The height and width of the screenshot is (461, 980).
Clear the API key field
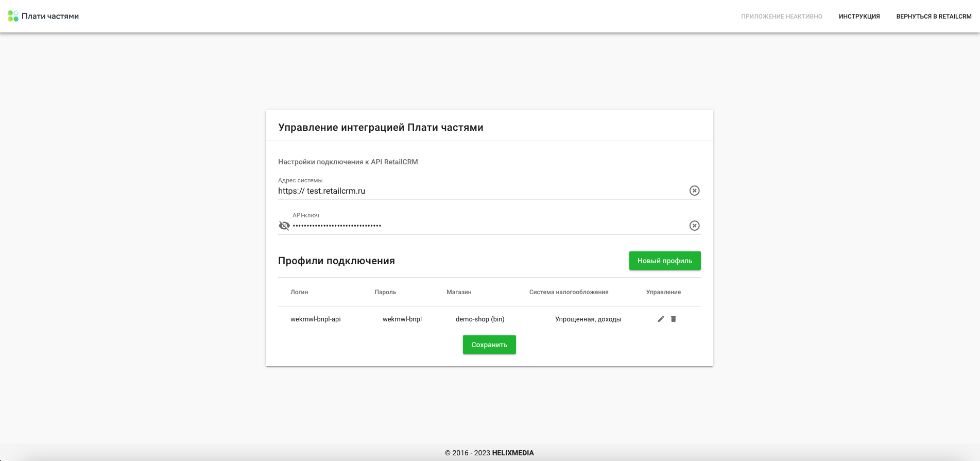[x=694, y=226]
